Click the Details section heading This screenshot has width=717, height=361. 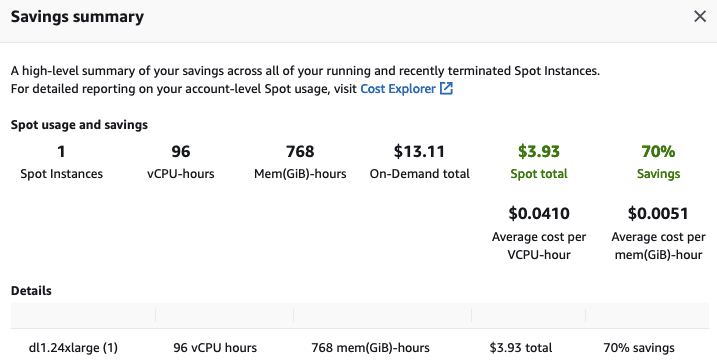[x=31, y=291]
